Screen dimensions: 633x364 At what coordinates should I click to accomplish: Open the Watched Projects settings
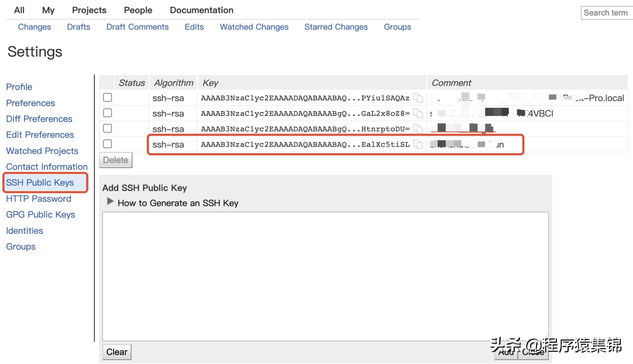(42, 151)
